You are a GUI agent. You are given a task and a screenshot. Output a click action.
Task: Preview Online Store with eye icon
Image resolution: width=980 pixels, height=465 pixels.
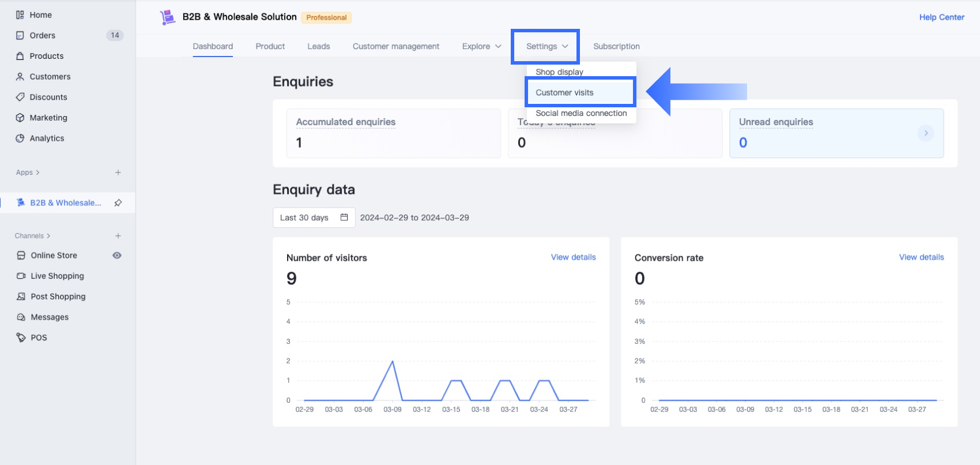tap(117, 256)
